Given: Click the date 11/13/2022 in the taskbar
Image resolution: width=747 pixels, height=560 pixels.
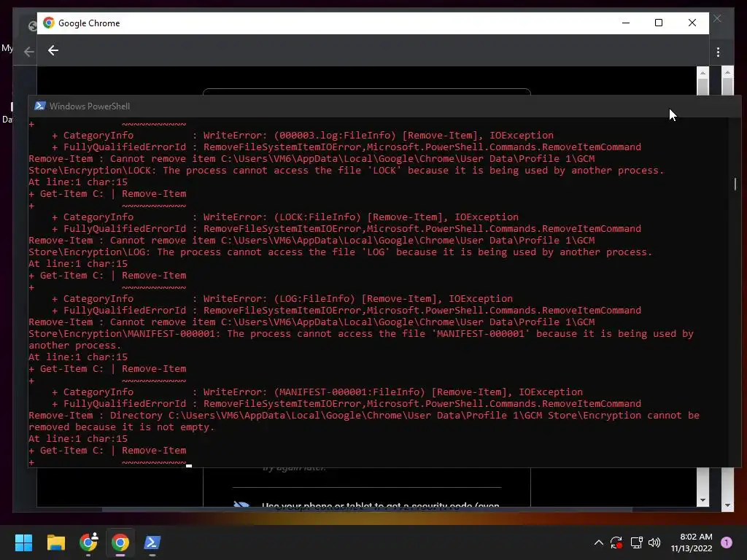Looking at the screenshot, I should click(x=692, y=548).
